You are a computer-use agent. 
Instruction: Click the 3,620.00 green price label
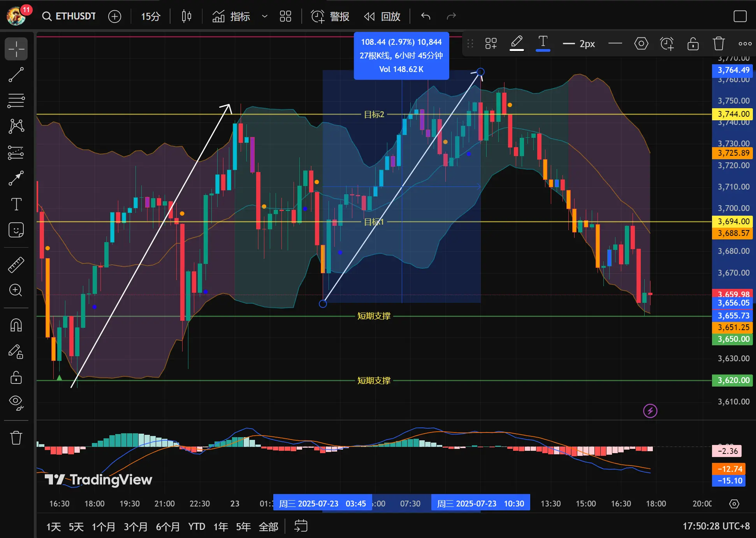pyautogui.click(x=732, y=380)
